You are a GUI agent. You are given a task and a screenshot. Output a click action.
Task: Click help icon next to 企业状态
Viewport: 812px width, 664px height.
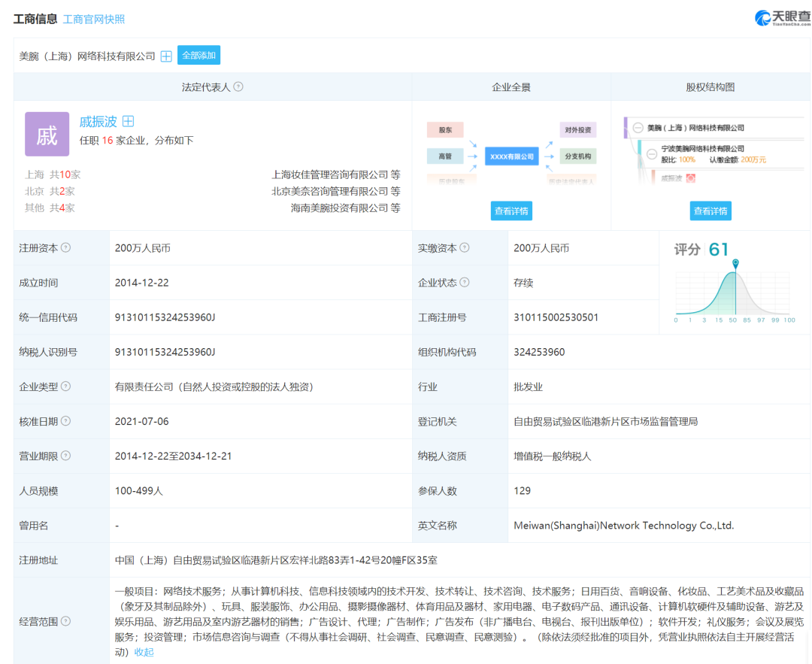click(465, 282)
